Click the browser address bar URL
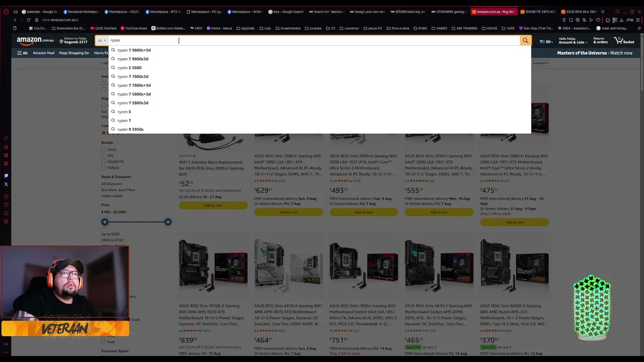Viewport: 644px width, 362px height. [x=60, y=20]
